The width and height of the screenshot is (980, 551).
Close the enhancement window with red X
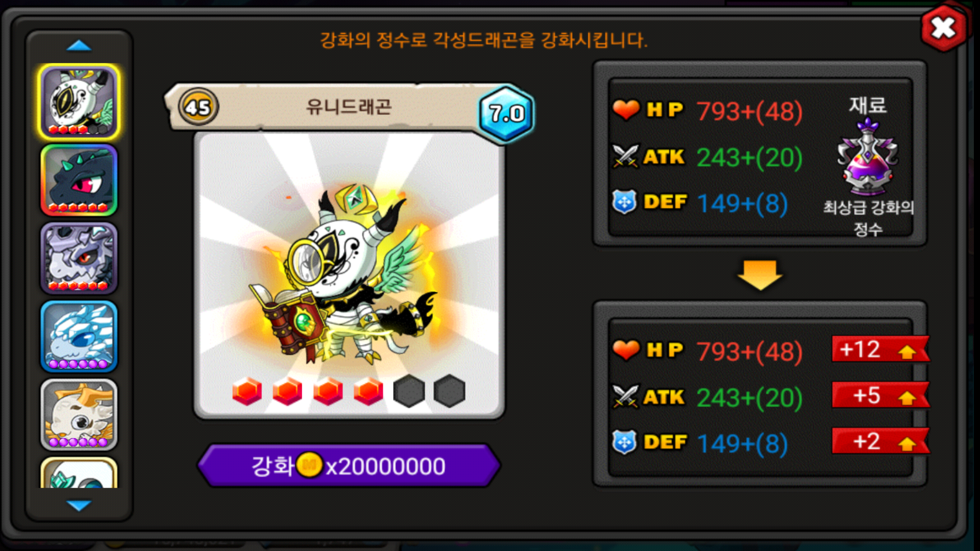[x=944, y=28]
